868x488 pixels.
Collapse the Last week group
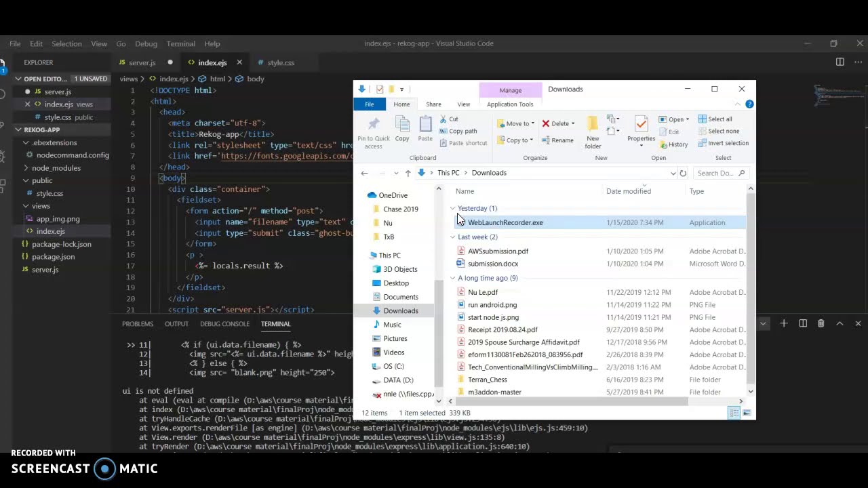click(x=452, y=237)
